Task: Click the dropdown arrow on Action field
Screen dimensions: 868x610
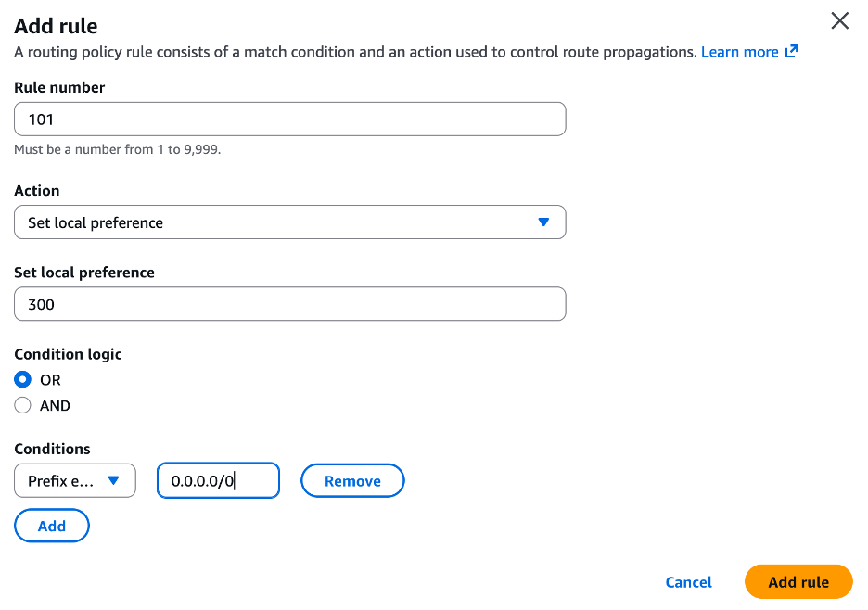Action: [544, 222]
